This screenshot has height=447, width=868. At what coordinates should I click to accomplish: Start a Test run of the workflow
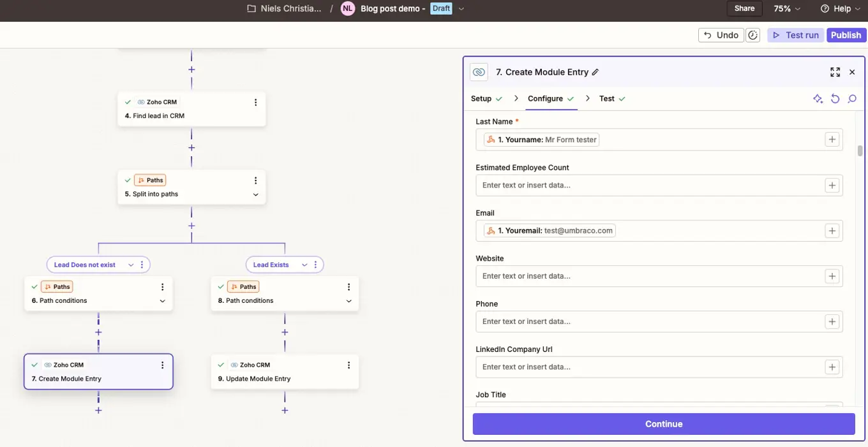pyautogui.click(x=795, y=34)
